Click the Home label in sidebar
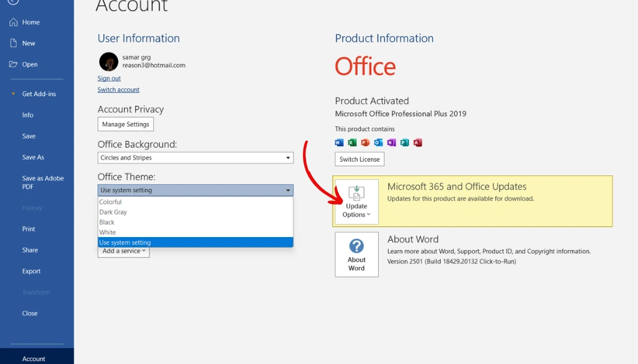This screenshot has width=638, height=364. coord(31,22)
